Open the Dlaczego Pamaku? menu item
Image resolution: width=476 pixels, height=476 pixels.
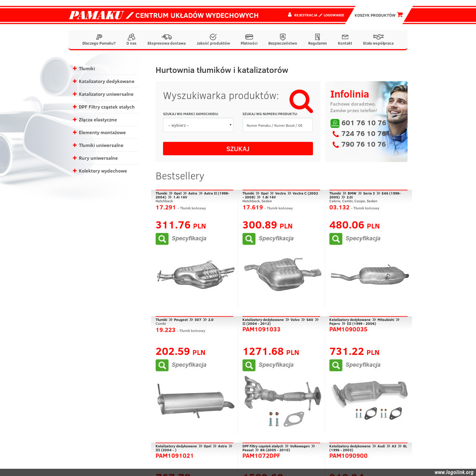pos(99,43)
